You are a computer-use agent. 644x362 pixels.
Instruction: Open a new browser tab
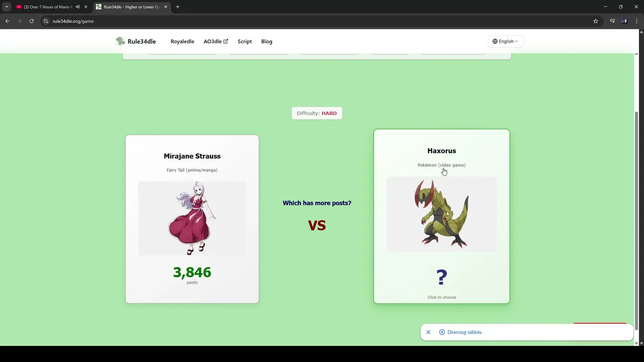coord(178,7)
